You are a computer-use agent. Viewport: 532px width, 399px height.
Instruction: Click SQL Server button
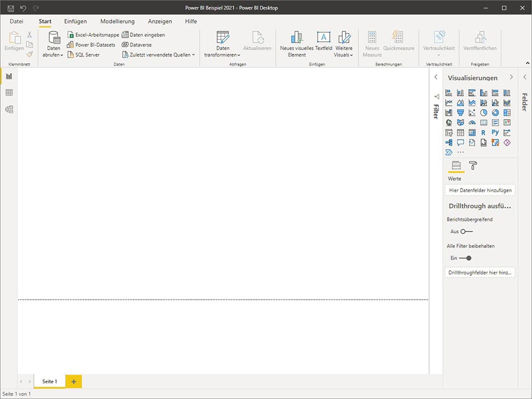pyautogui.click(x=83, y=55)
